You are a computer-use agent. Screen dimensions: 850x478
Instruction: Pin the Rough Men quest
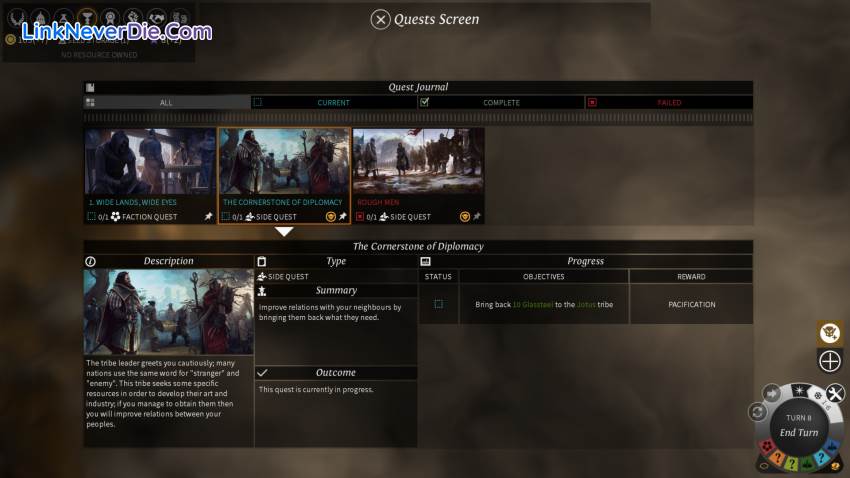click(x=477, y=216)
